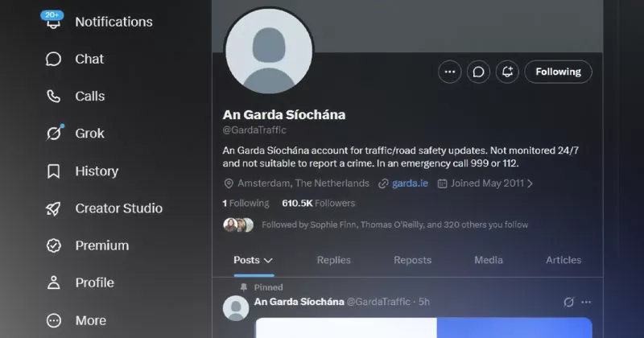Expand Joined May 2011 chevron arrow

[x=530, y=183]
